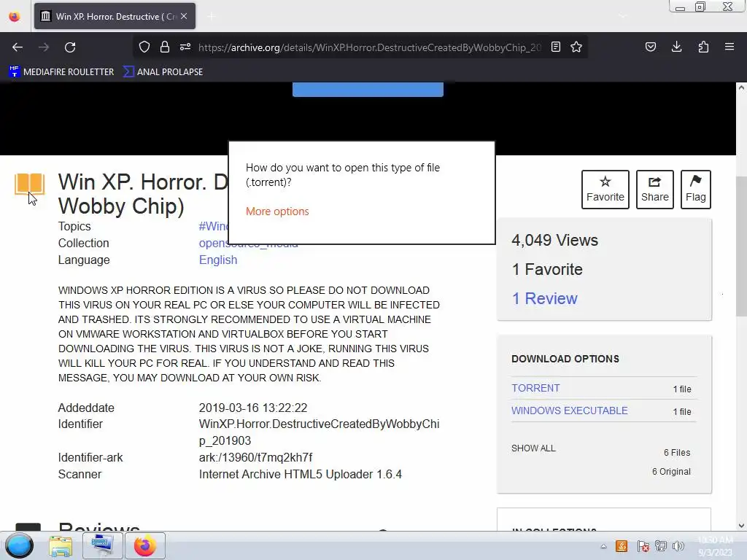Download the WINDOWS EXECUTABLE option
The image size is (747, 560).
569,411
